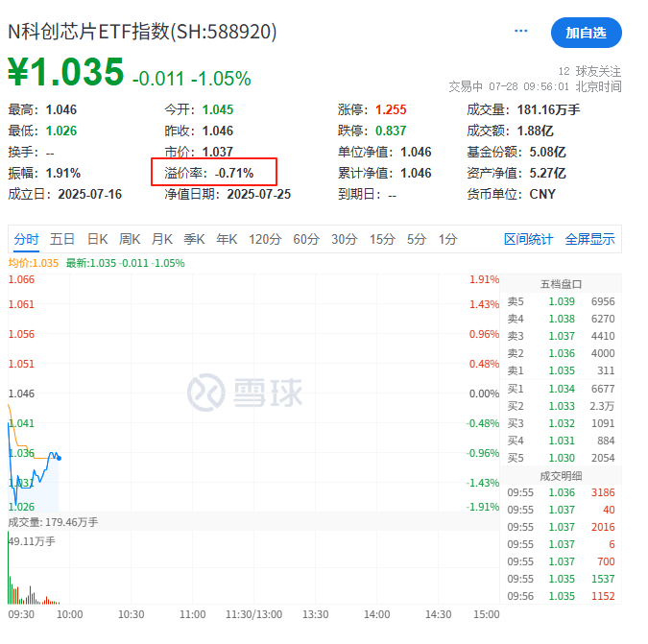The height and width of the screenshot is (644, 648).
Task: Select the 卖3 order row
Action: click(561, 336)
